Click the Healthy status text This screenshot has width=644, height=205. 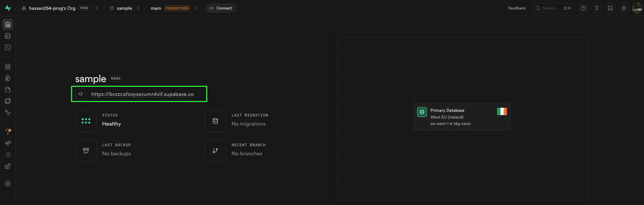[112, 124]
